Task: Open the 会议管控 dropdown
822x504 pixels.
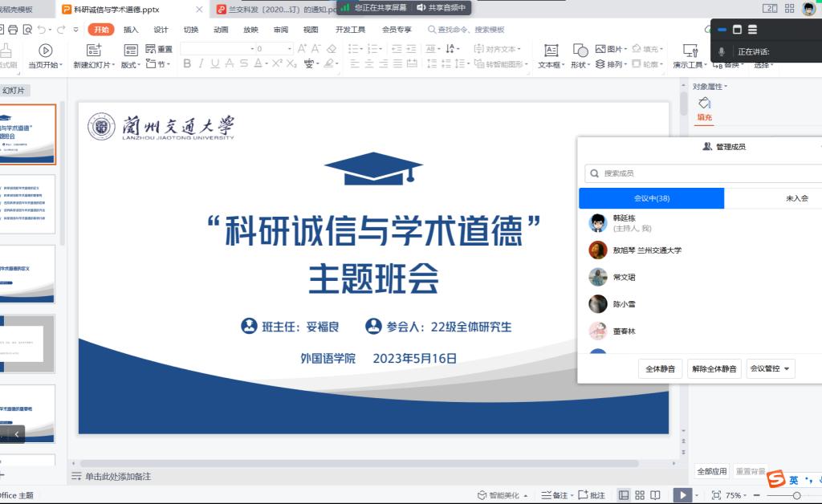Action: 771,369
